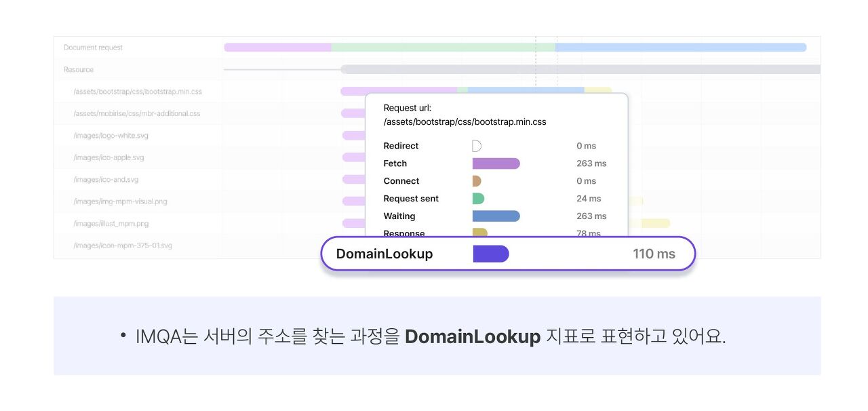The width and height of the screenshot is (868, 411).
Task: Click the indigo DomainLookup bar
Action: click(491, 254)
